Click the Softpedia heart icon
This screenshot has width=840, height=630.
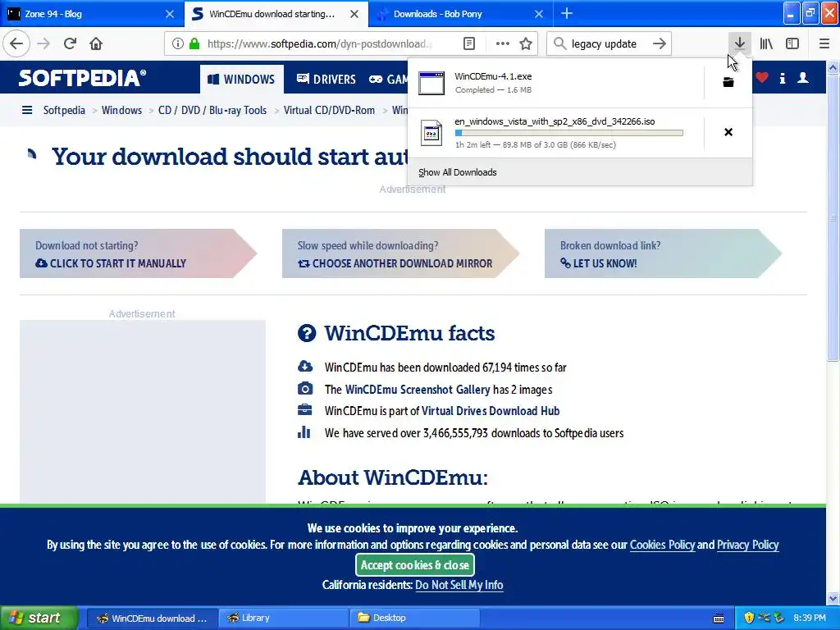tap(762, 78)
